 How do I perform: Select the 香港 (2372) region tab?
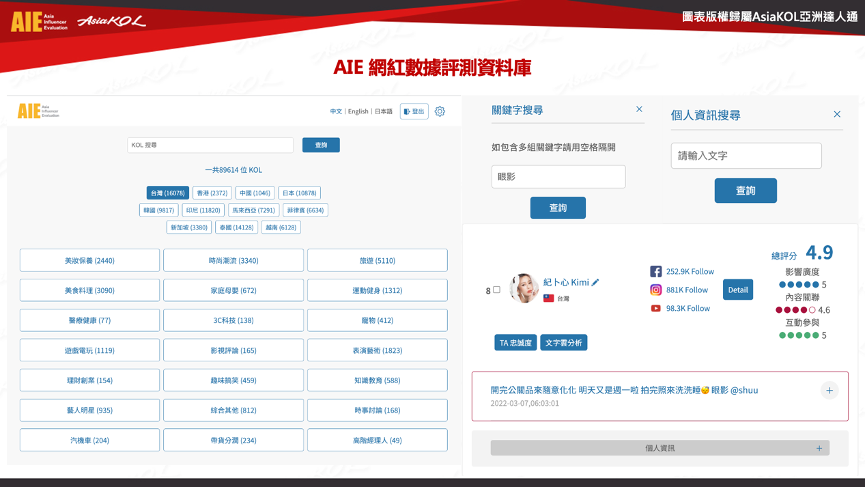point(212,193)
